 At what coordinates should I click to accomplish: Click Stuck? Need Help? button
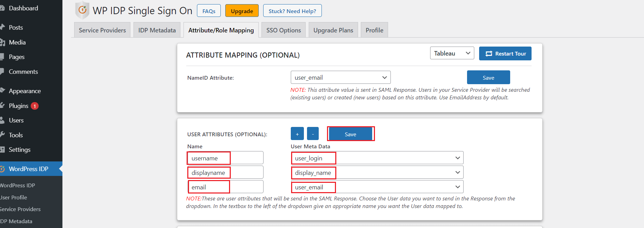tap(292, 11)
